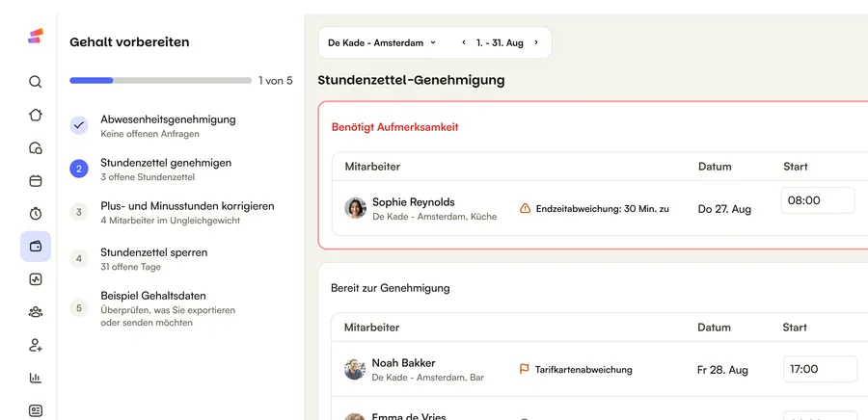Click the Fr 28. Aug date cell
This screenshot has width=868, height=420.
tap(723, 370)
